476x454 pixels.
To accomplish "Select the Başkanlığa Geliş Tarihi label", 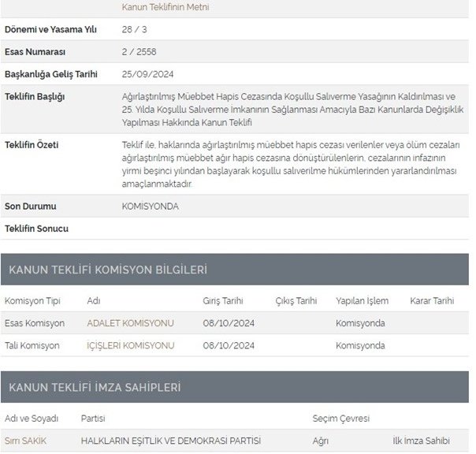I will [x=51, y=74].
